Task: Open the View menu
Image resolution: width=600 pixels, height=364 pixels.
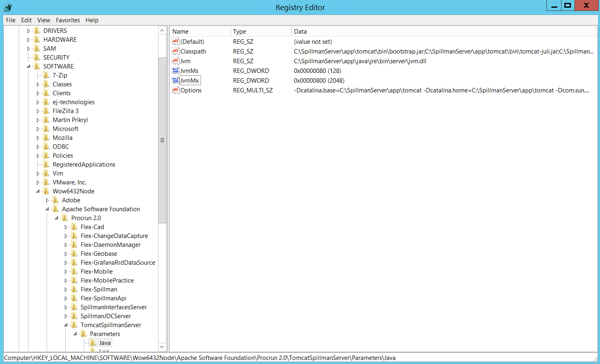Action: (44, 20)
